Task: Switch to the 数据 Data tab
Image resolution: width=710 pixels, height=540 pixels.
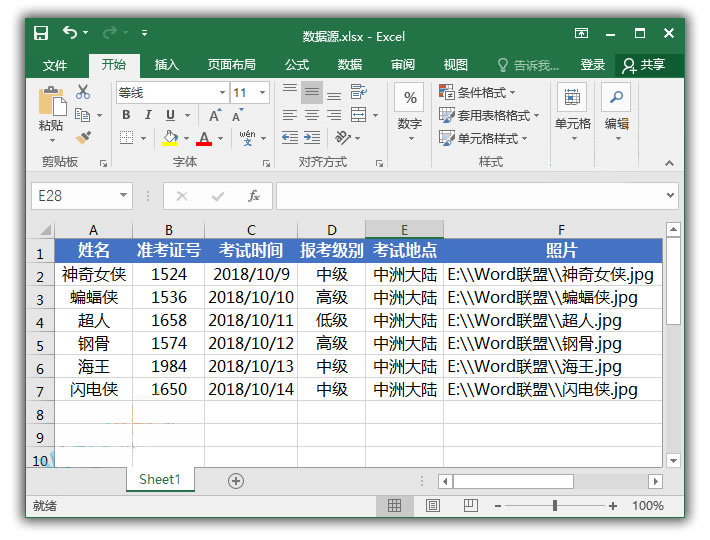Action: click(350, 65)
